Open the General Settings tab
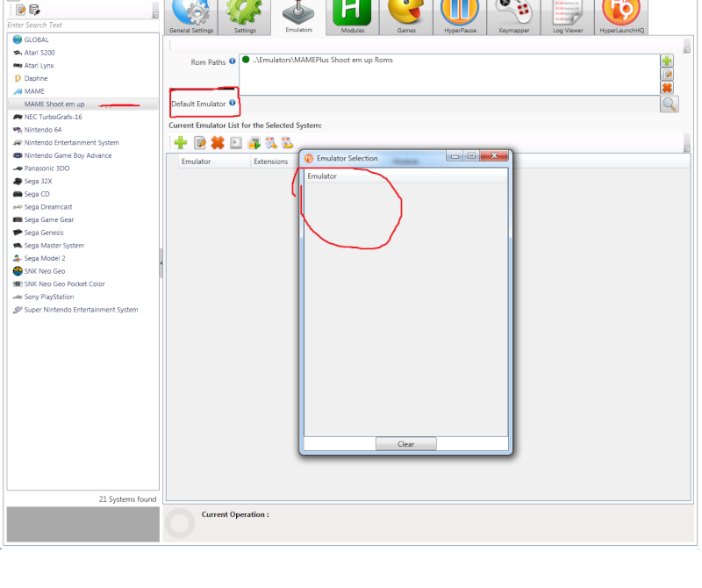 [x=191, y=17]
